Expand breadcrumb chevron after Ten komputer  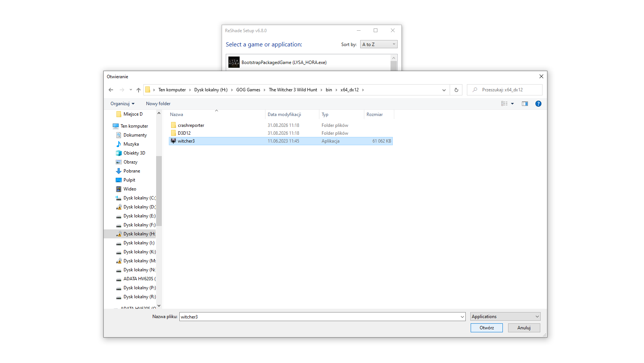point(190,90)
